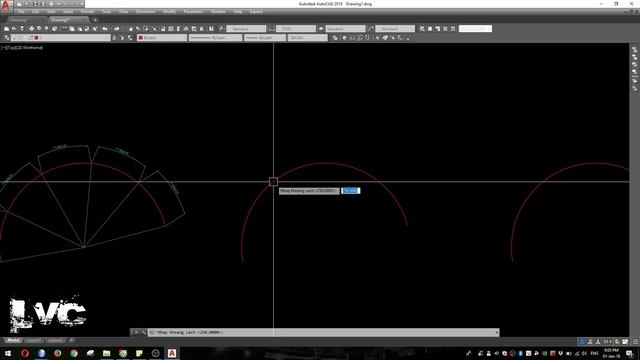Image resolution: width=640 pixels, height=360 pixels.
Task: Open the white combo box right of toolbar
Action: tap(475, 29)
